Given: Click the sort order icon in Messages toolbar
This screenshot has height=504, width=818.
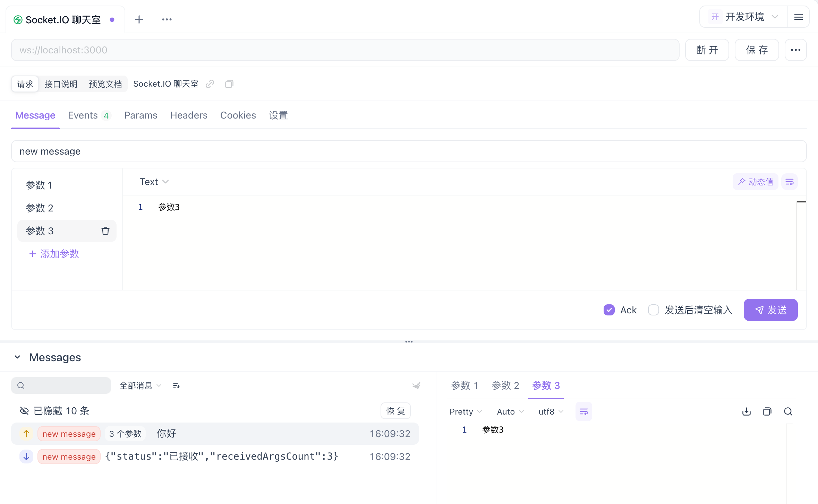Looking at the screenshot, I should (x=176, y=386).
